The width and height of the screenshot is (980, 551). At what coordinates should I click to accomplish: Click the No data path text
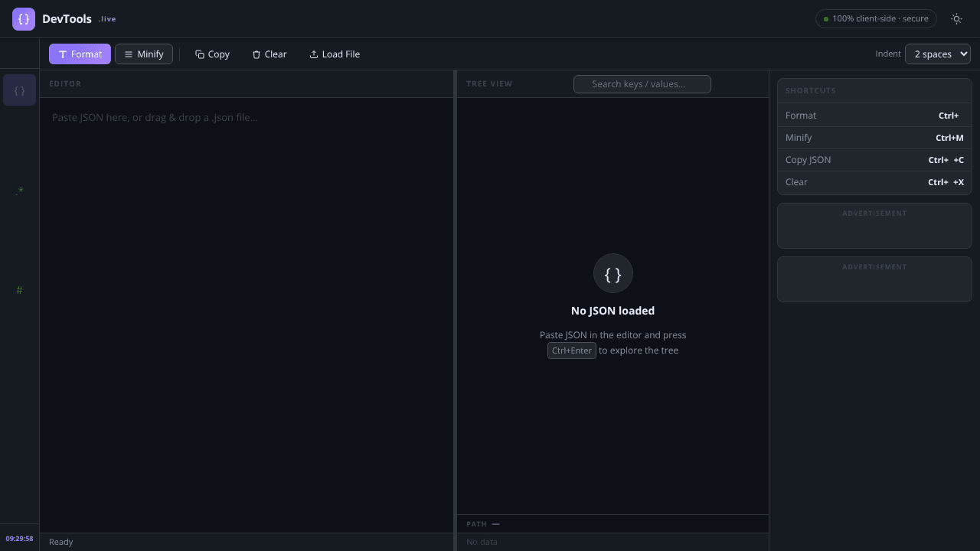[482, 542]
